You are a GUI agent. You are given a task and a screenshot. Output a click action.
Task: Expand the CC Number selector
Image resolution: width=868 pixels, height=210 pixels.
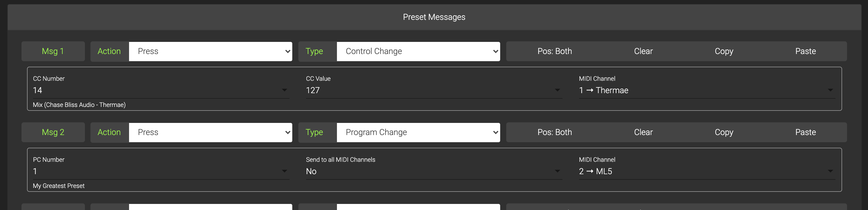161,90
